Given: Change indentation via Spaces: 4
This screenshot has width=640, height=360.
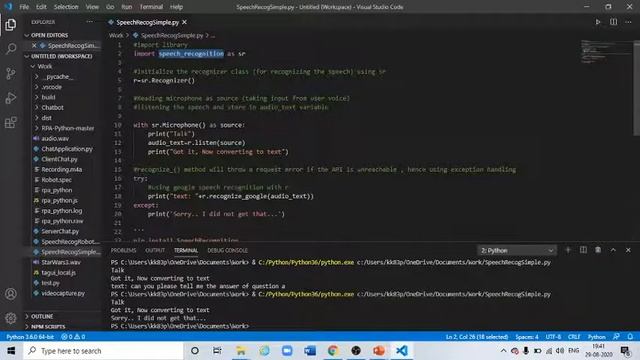Looking at the screenshot, I should click(x=527, y=337).
